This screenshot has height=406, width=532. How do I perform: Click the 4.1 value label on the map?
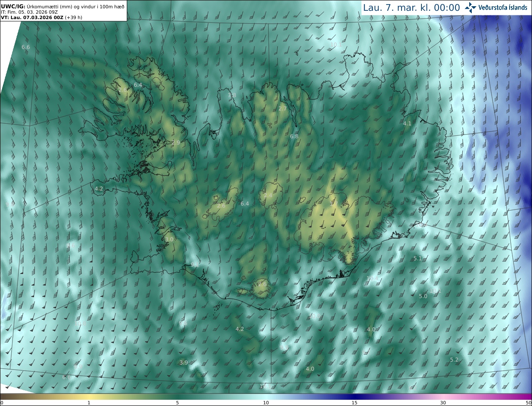(x=407, y=124)
